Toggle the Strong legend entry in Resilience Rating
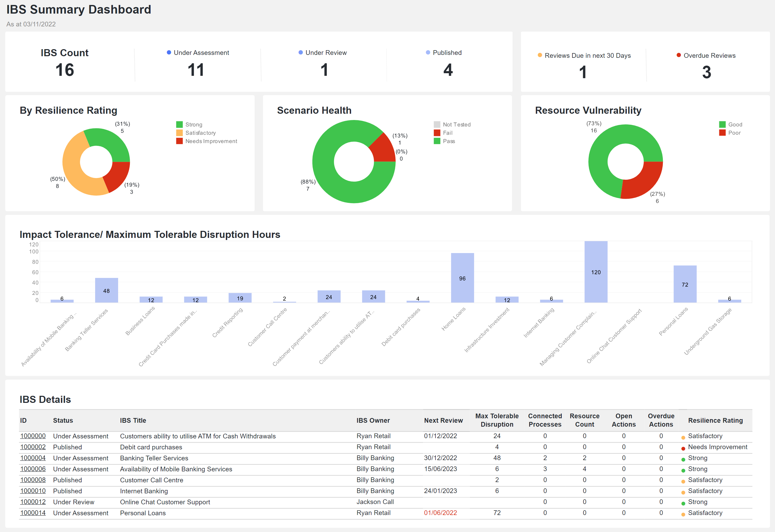 click(179, 124)
